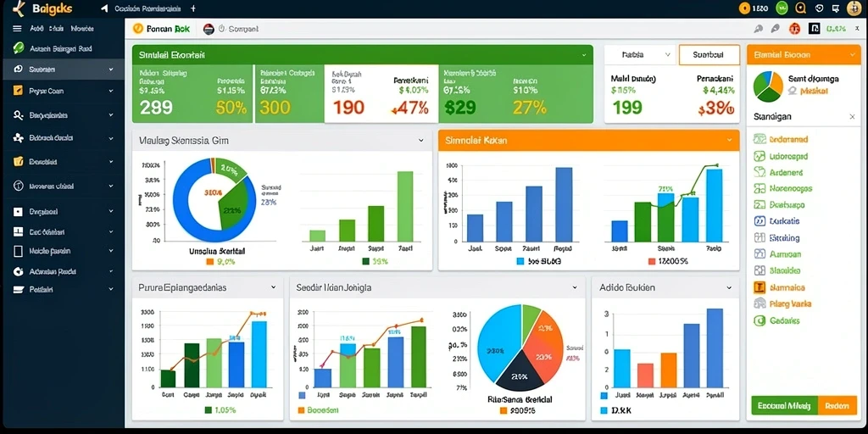Click the orange Rodom button at bottom right
The height and width of the screenshot is (434, 868).
[x=837, y=406]
